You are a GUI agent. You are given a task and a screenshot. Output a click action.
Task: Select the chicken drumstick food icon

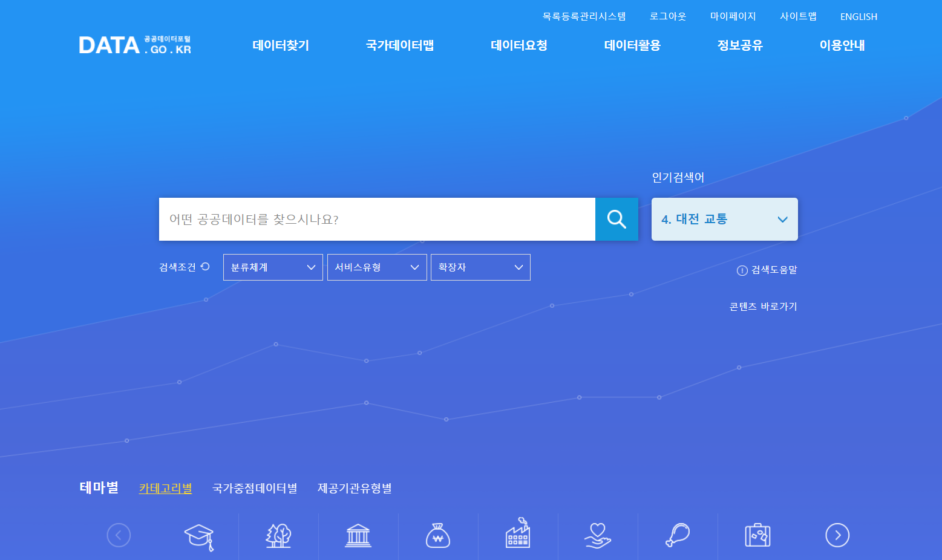click(x=678, y=536)
